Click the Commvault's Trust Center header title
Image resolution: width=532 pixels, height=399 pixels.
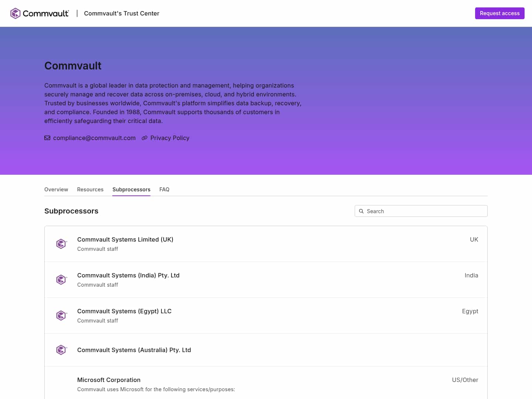point(122,13)
